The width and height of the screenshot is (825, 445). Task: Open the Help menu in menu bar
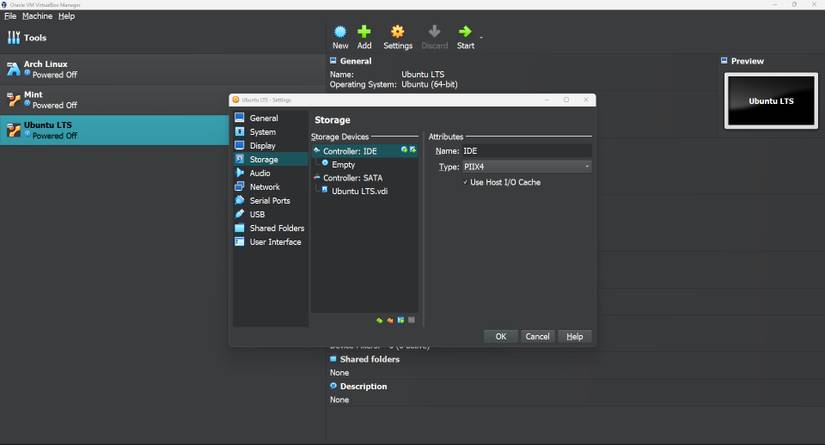(66, 16)
